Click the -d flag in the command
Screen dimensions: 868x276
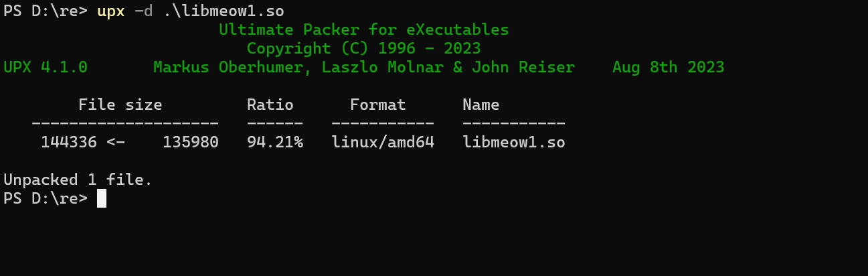143,11
